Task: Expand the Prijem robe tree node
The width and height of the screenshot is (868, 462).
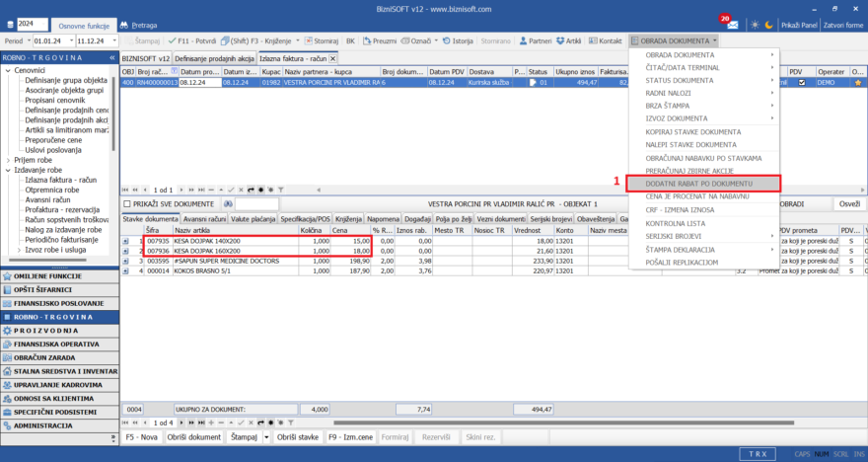Action: (9, 159)
